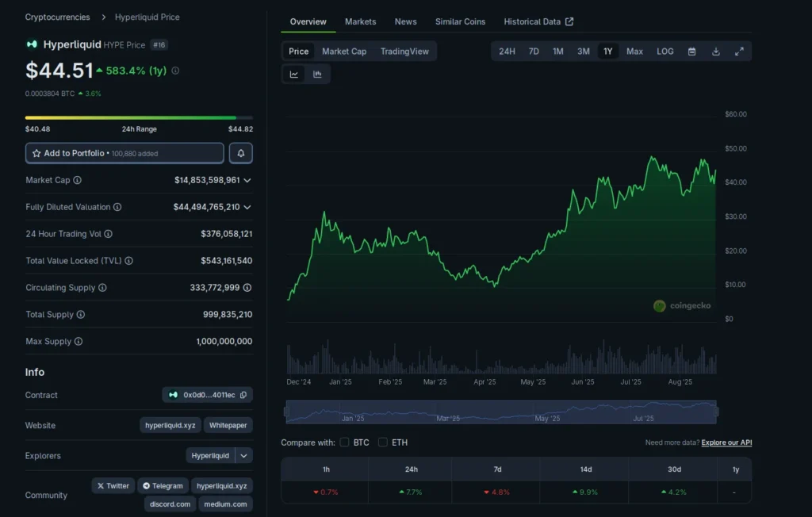Open the hyperliquid.xyz website link

coord(170,425)
